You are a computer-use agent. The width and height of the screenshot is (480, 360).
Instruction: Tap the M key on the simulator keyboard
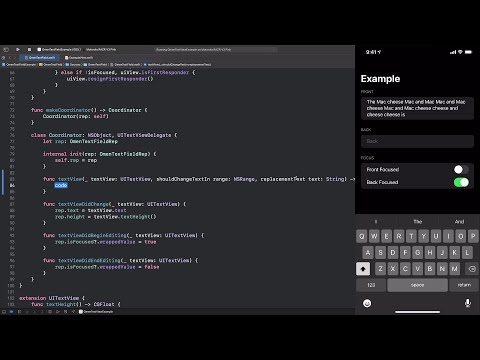[455, 269]
